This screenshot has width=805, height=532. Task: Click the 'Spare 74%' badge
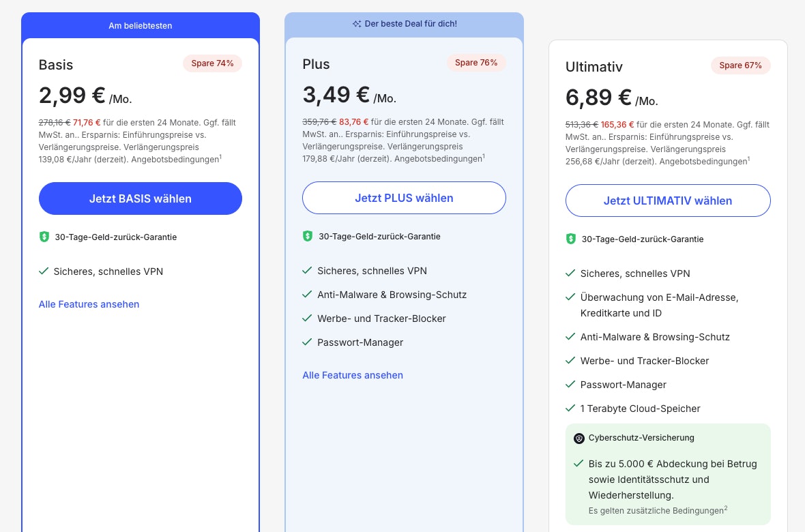coord(212,63)
